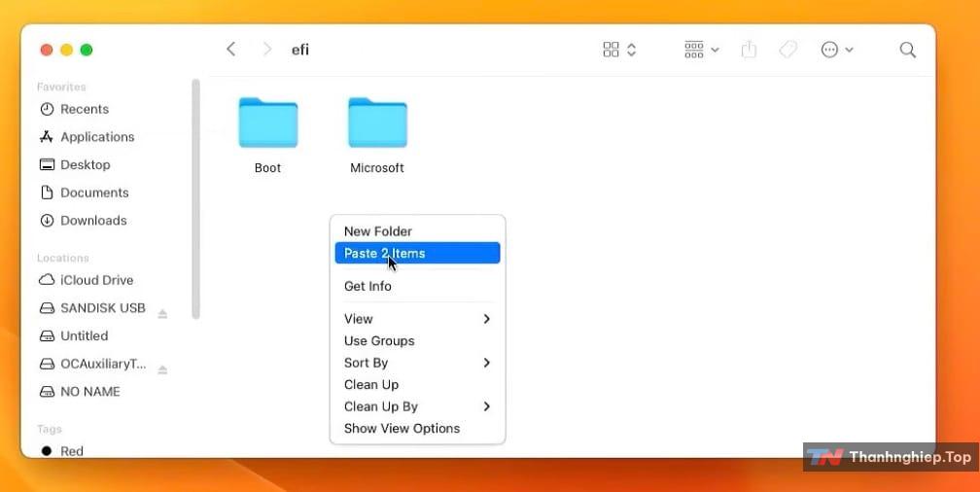Click the Recents clock icon

coord(47,109)
